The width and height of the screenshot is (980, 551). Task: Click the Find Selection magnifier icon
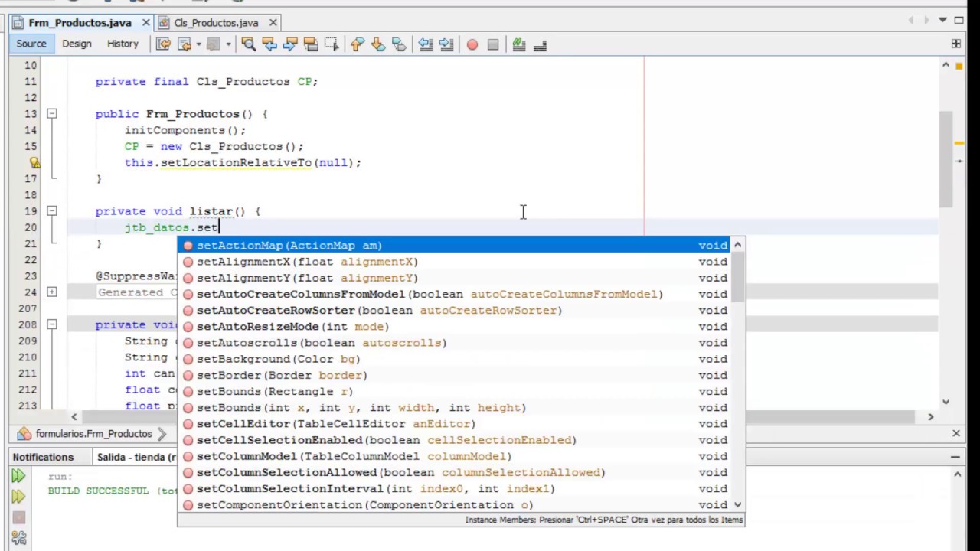point(248,44)
